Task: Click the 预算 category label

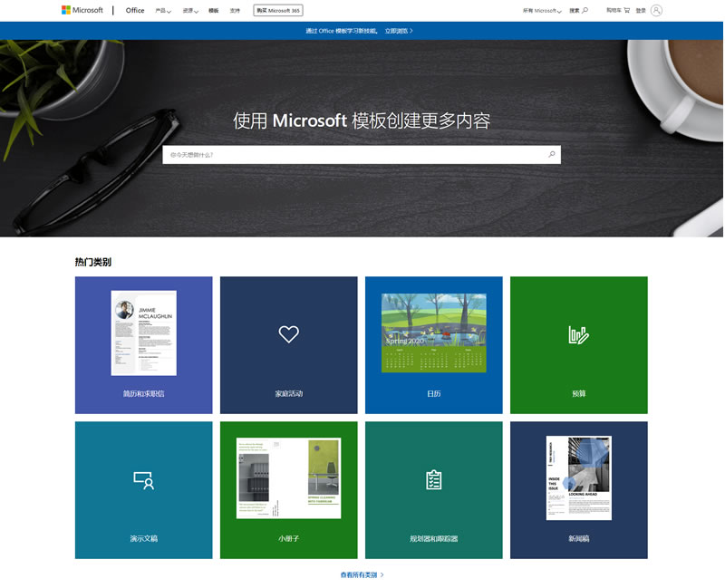Action: tap(579, 394)
